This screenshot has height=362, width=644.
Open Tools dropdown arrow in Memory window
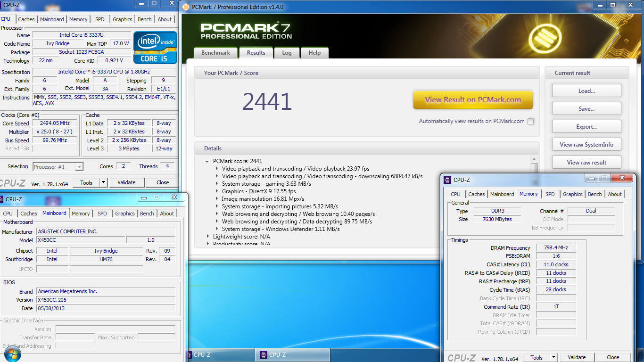pos(554,357)
